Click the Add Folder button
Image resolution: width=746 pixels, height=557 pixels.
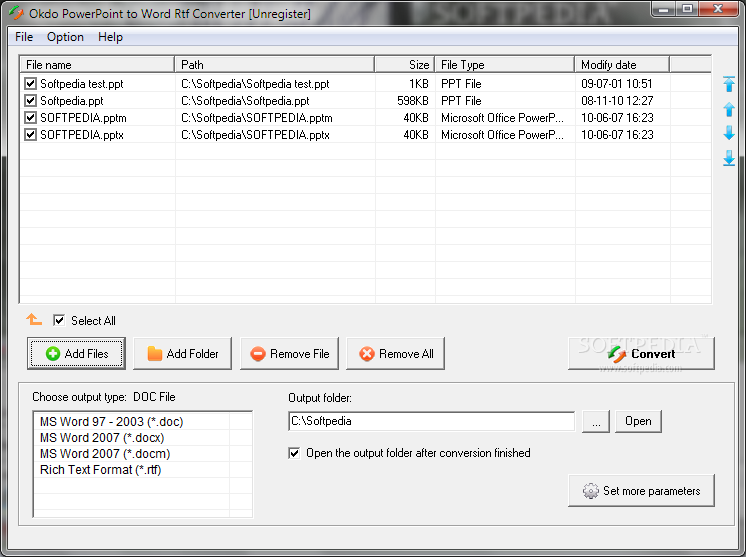[x=183, y=353]
